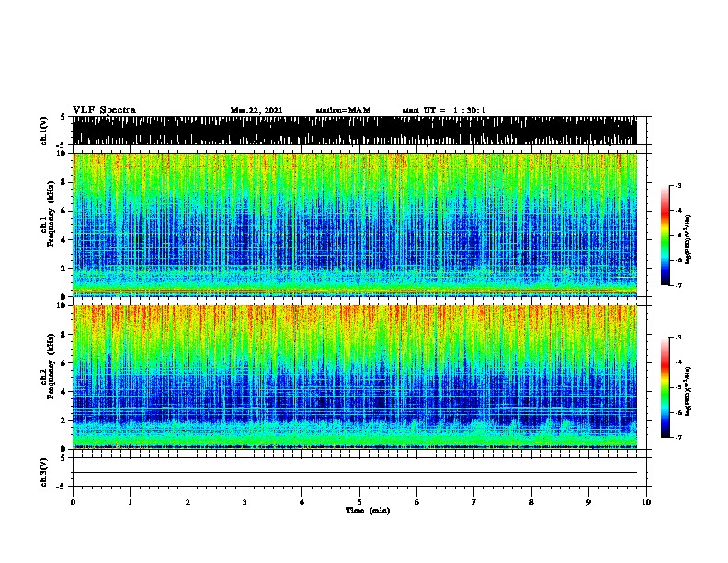728x563 pixels.
Task: Click the '-7' label on ch.2 color bar
Action: pyautogui.click(x=677, y=437)
